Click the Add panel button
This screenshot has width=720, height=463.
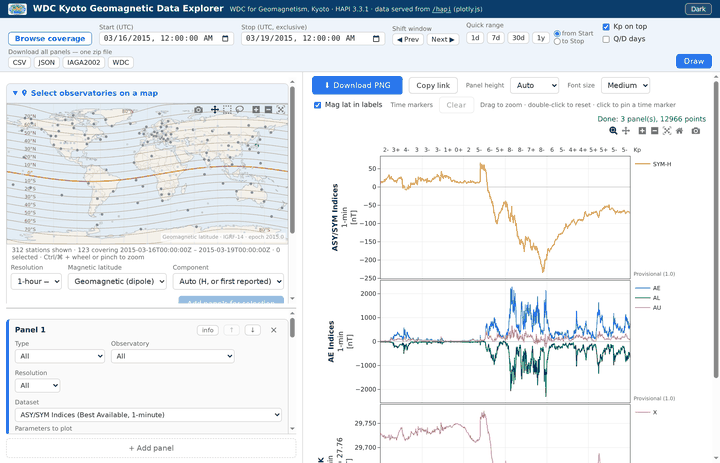click(x=151, y=448)
